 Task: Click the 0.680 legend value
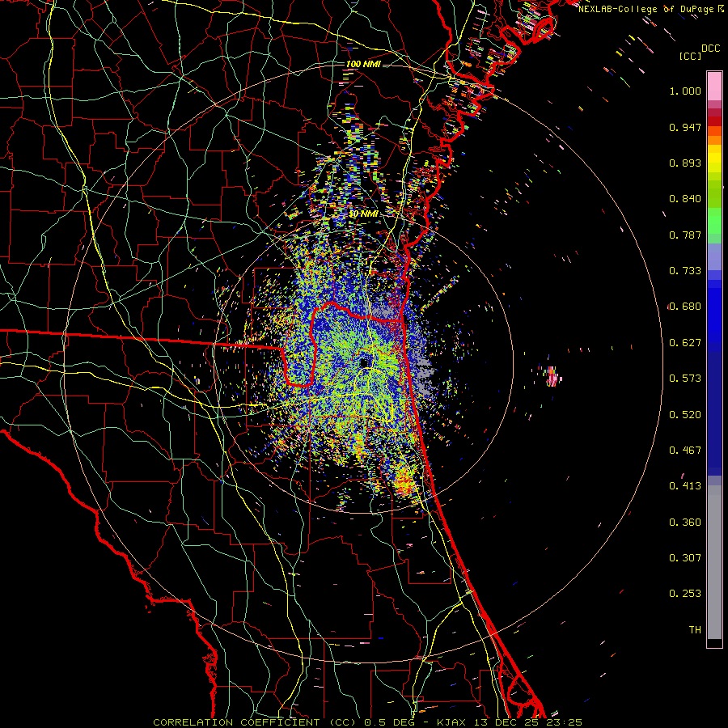click(x=685, y=307)
